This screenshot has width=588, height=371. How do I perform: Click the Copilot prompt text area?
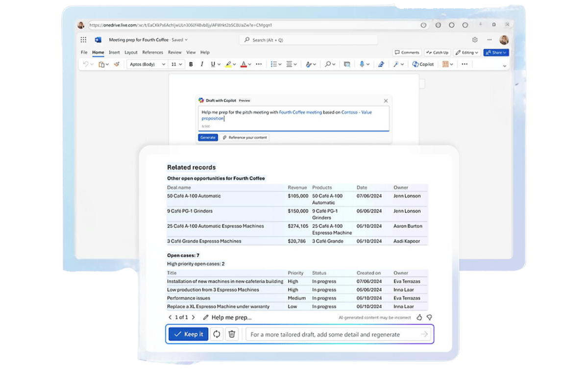coord(294,119)
